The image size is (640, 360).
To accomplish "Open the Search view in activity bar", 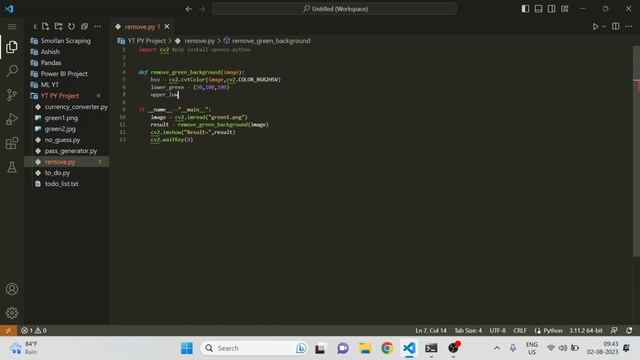I will [12, 71].
